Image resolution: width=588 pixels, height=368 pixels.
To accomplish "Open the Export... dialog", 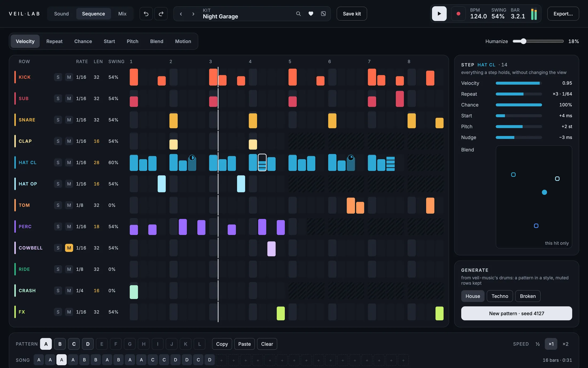I will pos(563,14).
